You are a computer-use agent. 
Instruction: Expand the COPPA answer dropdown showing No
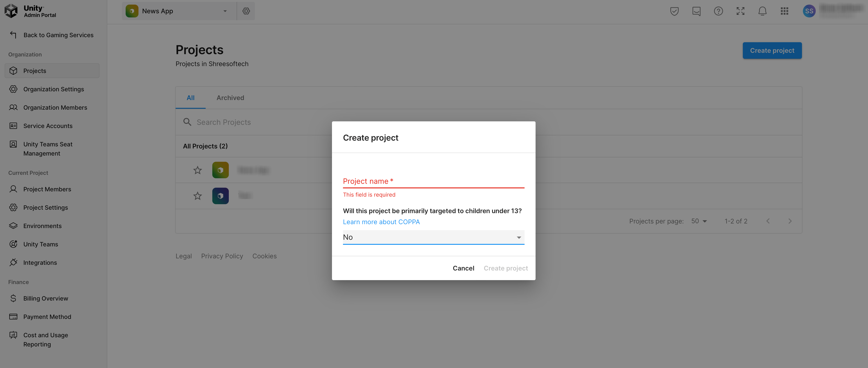click(x=433, y=237)
